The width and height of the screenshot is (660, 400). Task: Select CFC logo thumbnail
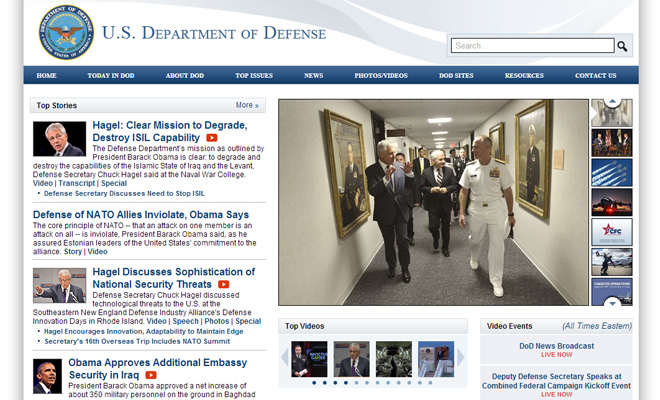(x=612, y=232)
